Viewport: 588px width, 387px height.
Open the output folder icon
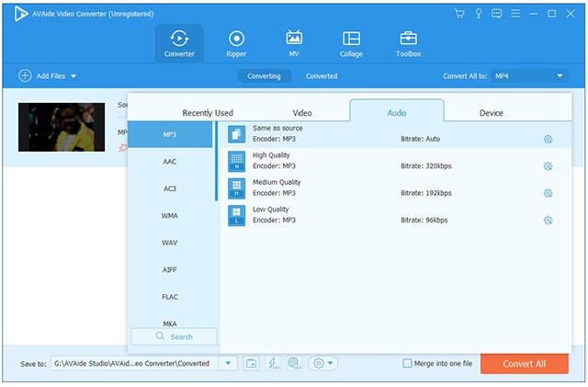pyautogui.click(x=251, y=363)
